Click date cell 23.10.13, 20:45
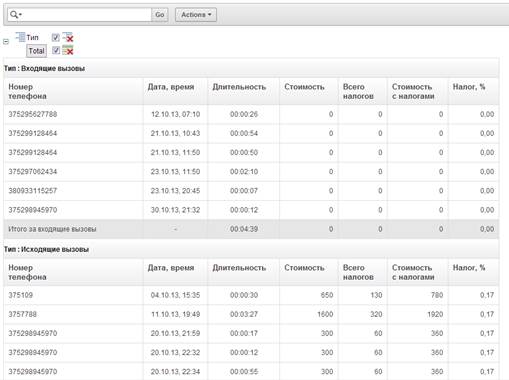The image size is (509, 380). click(x=175, y=191)
